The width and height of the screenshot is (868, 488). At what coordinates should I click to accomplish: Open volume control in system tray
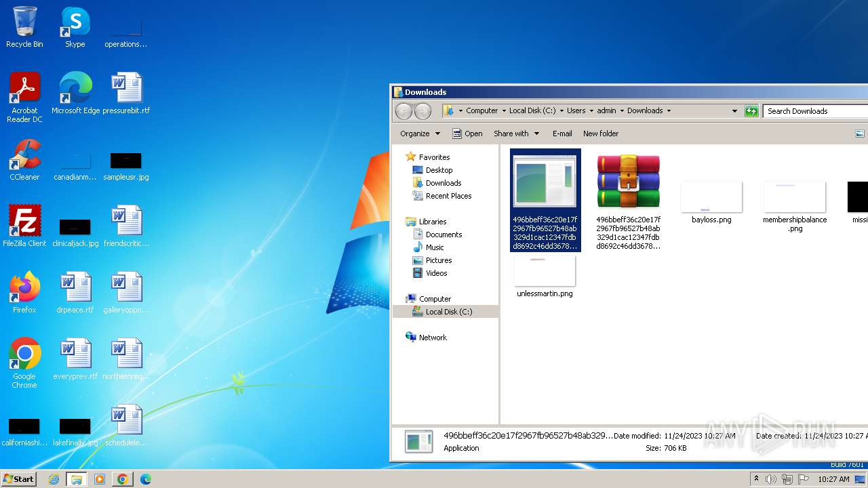[x=771, y=479]
